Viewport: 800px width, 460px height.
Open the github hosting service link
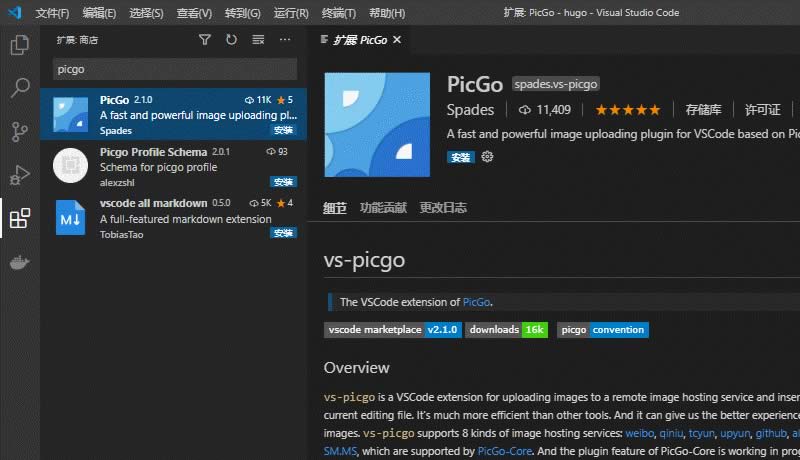[x=771, y=433]
